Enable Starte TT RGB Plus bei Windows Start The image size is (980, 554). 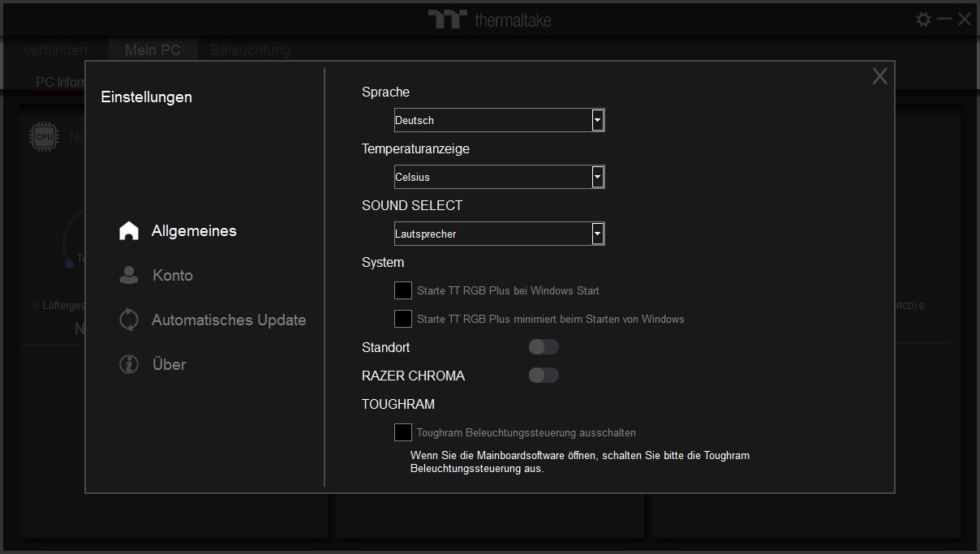(x=403, y=290)
